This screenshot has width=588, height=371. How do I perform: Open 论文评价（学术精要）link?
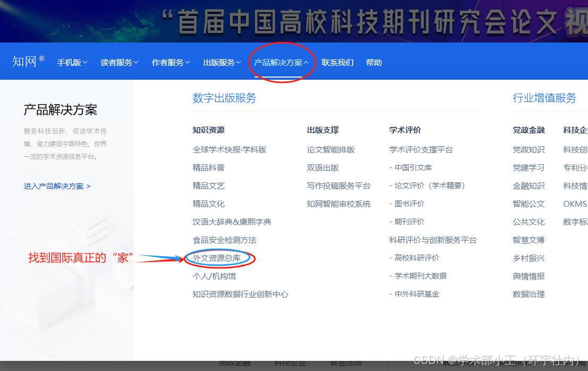pos(427,186)
